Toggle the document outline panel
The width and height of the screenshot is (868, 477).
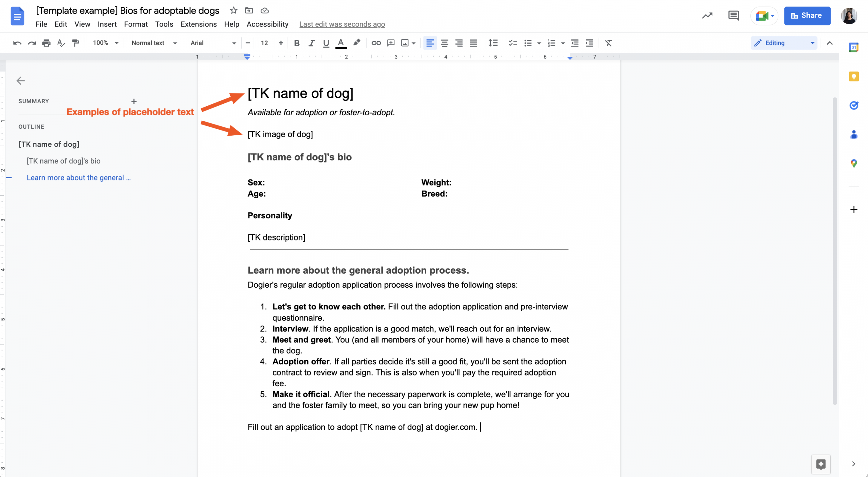[x=20, y=80]
